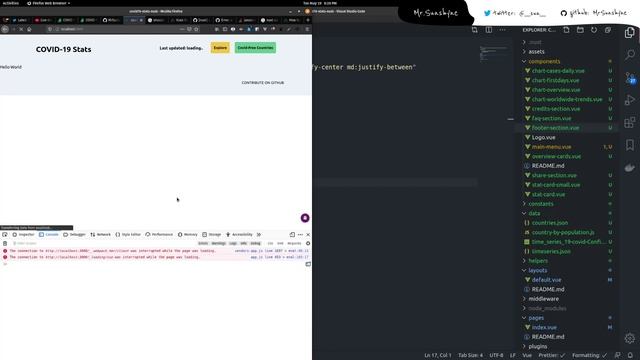The height and width of the screenshot is (360, 640).
Task: Click notifications bell in VS Code status bar
Action: click(630, 356)
